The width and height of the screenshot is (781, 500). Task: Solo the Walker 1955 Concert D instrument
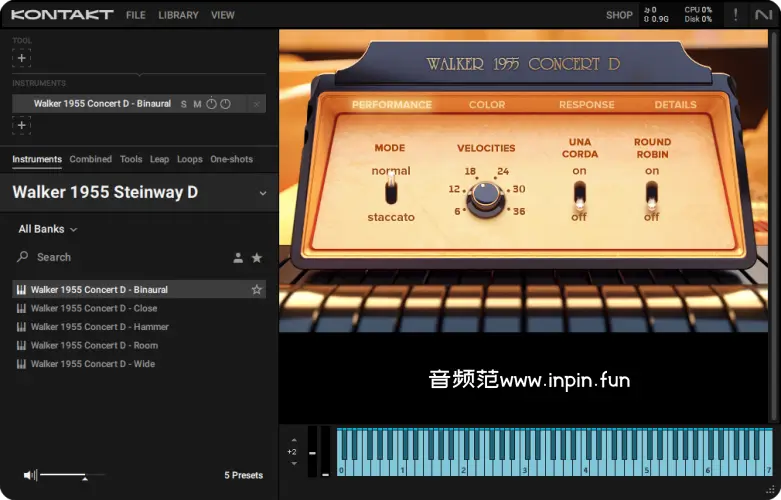click(184, 104)
